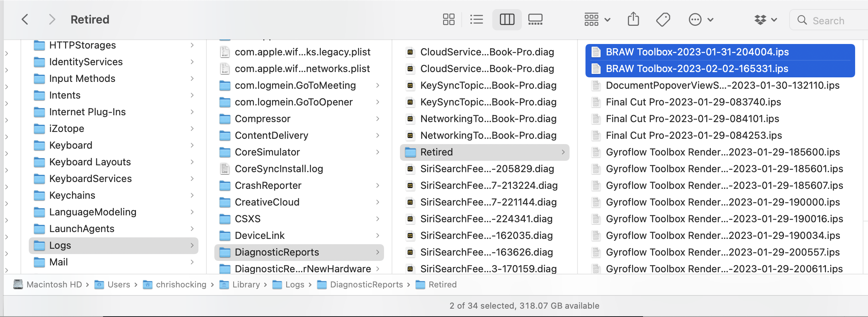Click the Share icon
The width and height of the screenshot is (868, 317).
point(633,19)
